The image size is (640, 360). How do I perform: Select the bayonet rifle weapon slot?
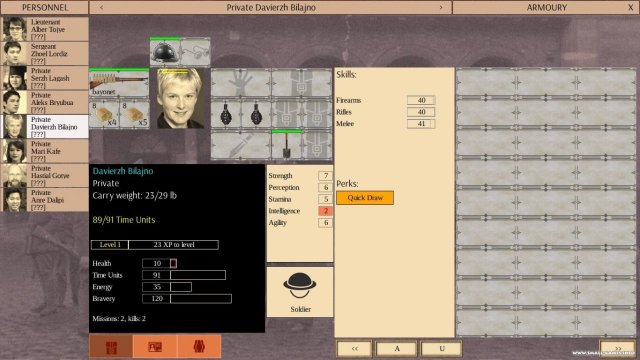tap(119, 83)
